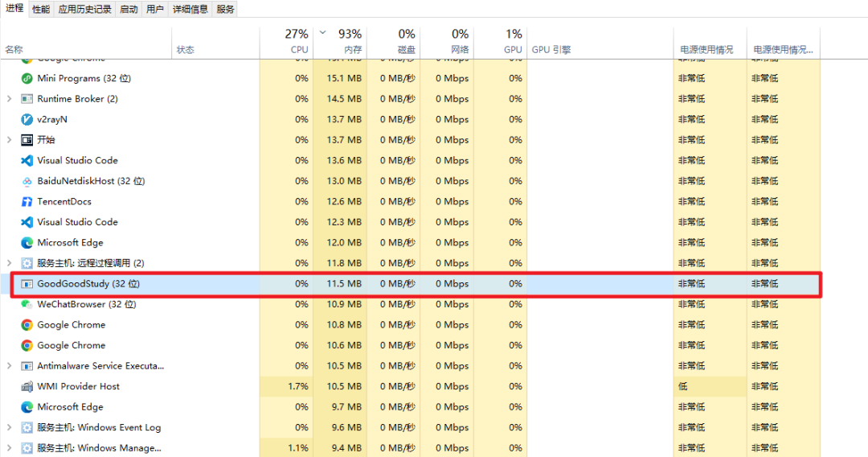
Task: Click the 低 power usage cell
Action: [x=710, y=386]
